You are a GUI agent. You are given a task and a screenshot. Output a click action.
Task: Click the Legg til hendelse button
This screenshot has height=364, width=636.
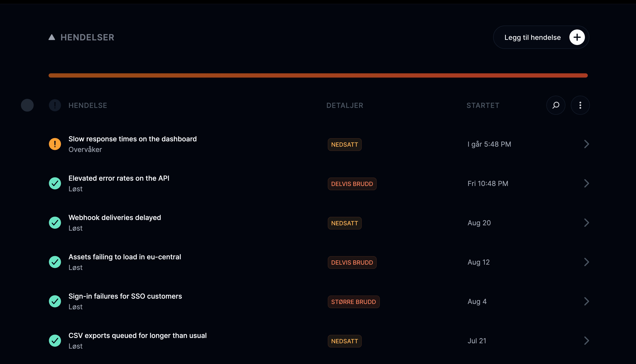click(541, 37)
